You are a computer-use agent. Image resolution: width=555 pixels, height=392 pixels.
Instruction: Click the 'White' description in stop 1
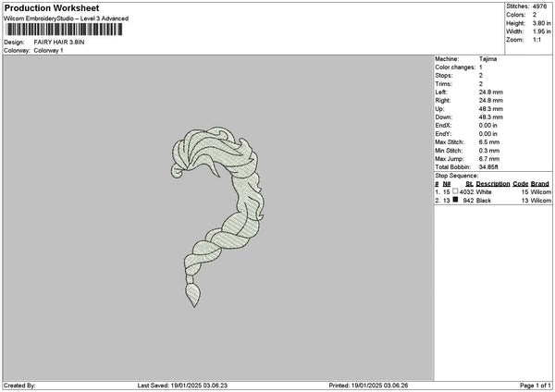point(484,192)
